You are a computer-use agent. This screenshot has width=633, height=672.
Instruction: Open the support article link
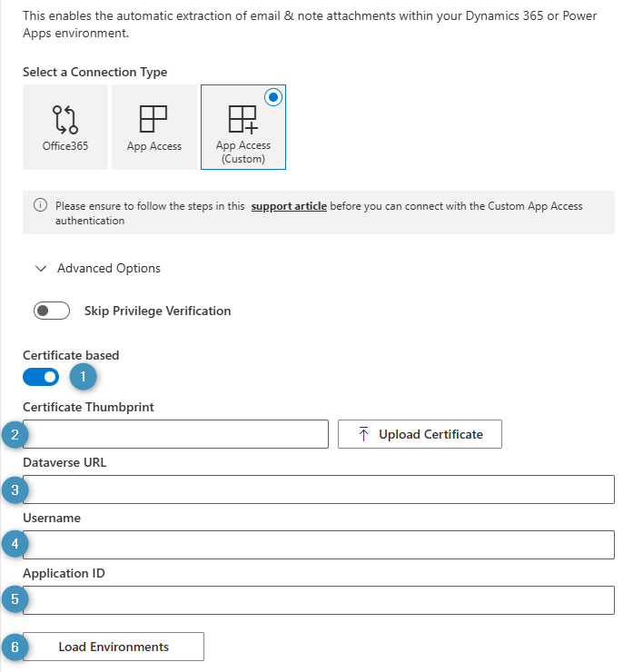(x=289, y=206)
